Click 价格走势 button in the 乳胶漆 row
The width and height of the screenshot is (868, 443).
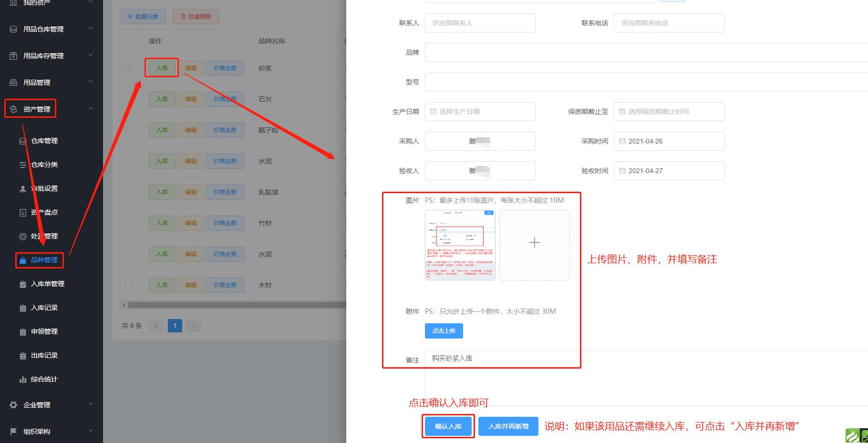[x=225, y=192]
